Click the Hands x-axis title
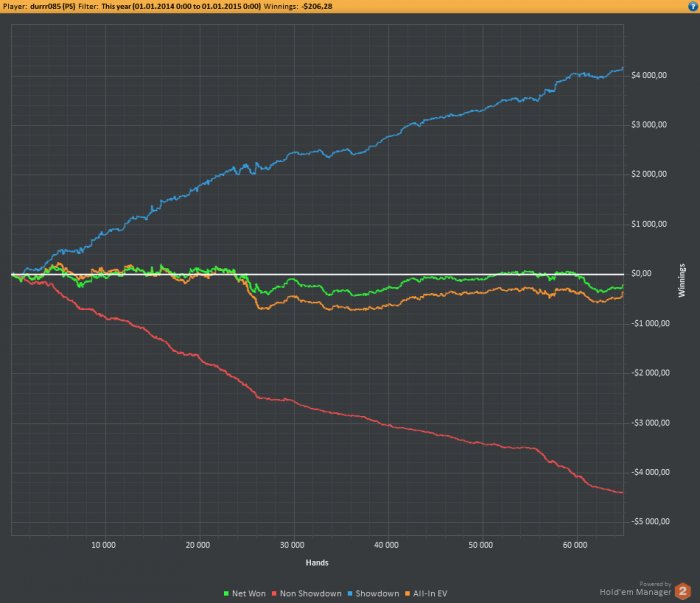The image size is (700, 603). [317, 563]
